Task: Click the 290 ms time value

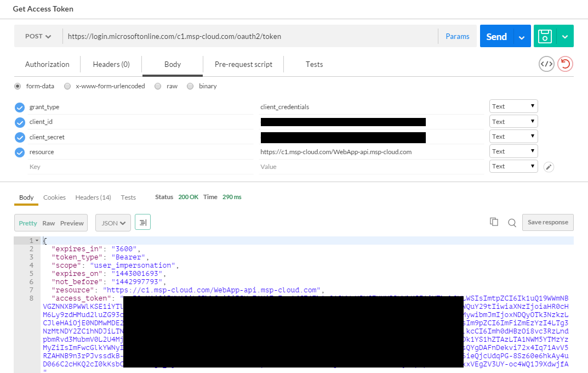Action: 232,197
